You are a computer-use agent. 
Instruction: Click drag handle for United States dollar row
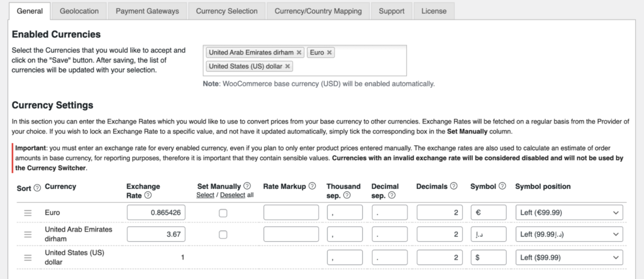[x=28, y=257]
